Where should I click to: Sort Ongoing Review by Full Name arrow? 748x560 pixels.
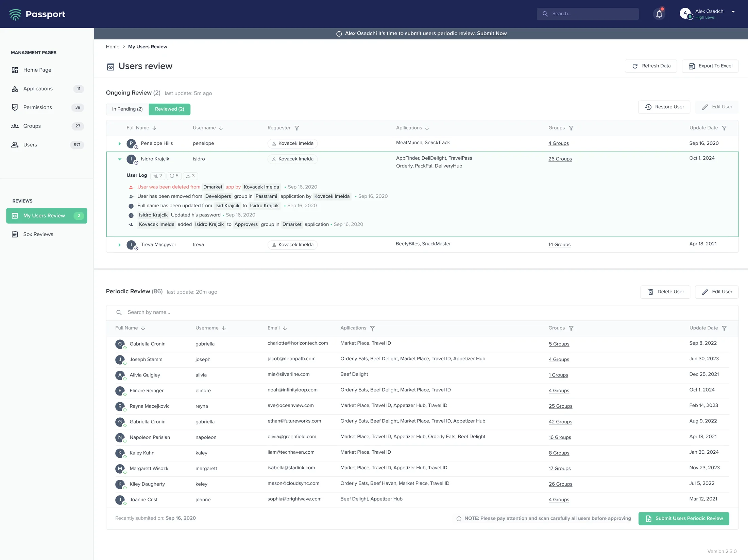pyautogui.click(x=154, y=128)
